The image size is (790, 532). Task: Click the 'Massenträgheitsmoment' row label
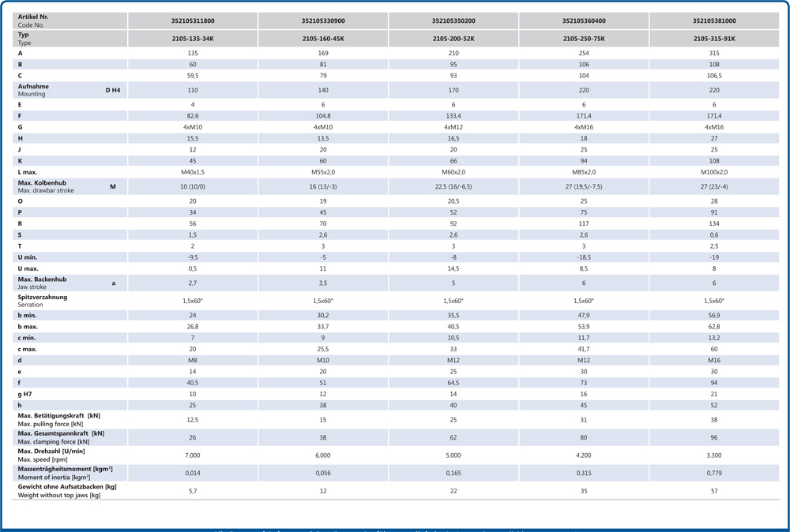[x=65, y=469]
